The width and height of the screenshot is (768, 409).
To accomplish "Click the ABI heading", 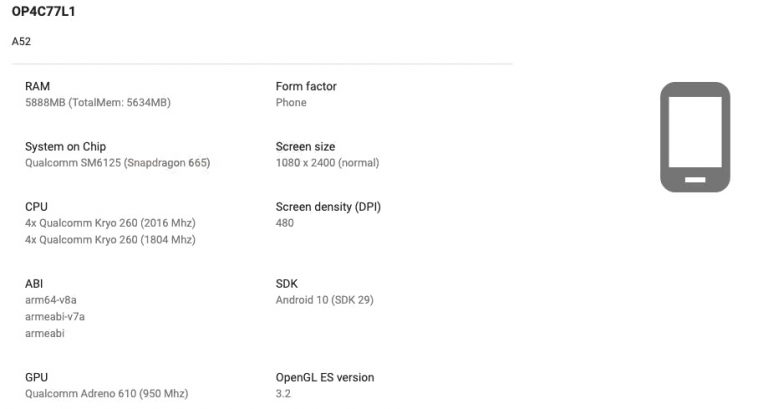I will pyautogui.click(x=34, y=284).
